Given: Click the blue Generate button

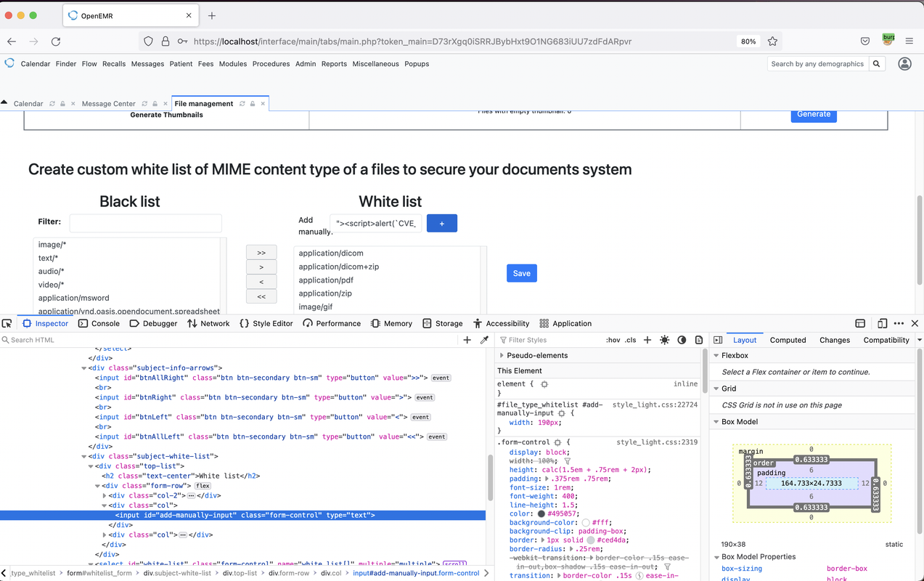Looking at the screenshot, I should [x=814, y=115].
